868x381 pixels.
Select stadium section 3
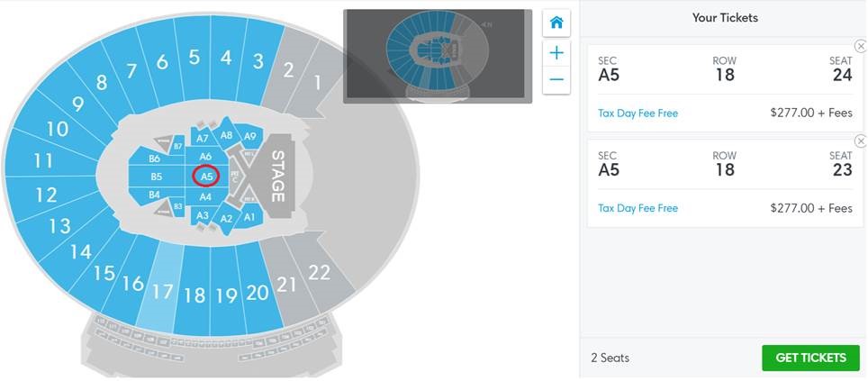[x=258, y=61]
